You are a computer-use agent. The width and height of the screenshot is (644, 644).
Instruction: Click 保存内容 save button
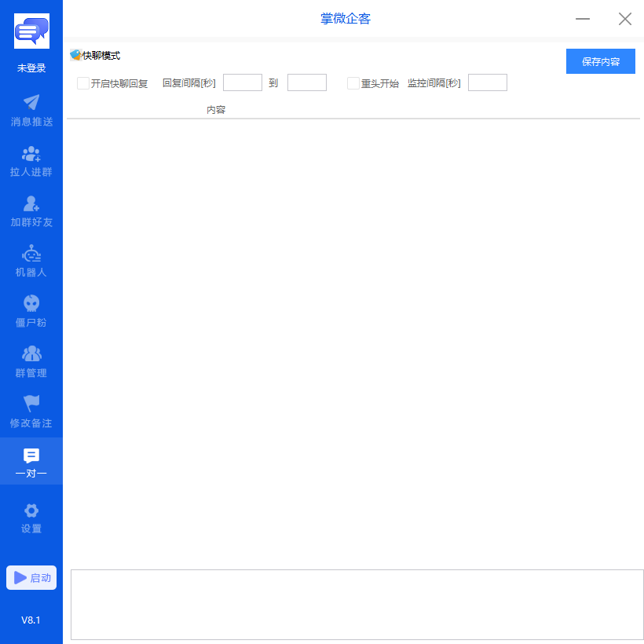(601, 61)
